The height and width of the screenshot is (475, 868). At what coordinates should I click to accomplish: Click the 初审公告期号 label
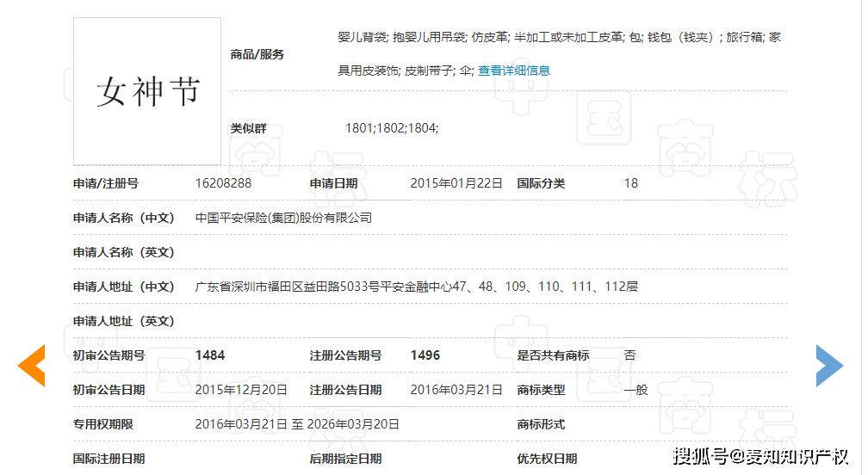(109, 355)
